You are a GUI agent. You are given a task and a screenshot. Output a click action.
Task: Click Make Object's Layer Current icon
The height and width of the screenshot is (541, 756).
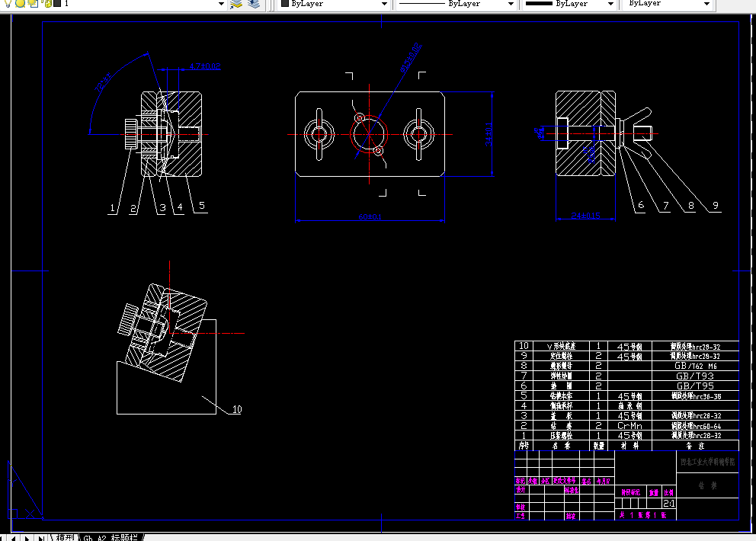tap(236, 4)
